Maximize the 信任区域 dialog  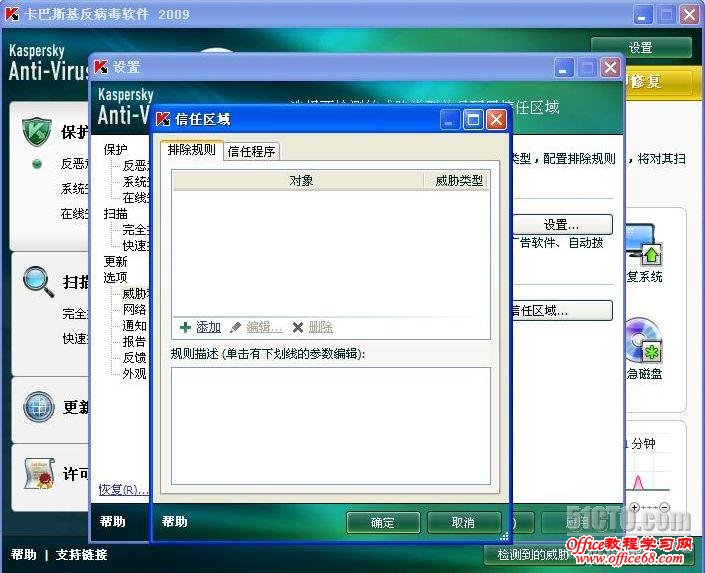(473, 120)
